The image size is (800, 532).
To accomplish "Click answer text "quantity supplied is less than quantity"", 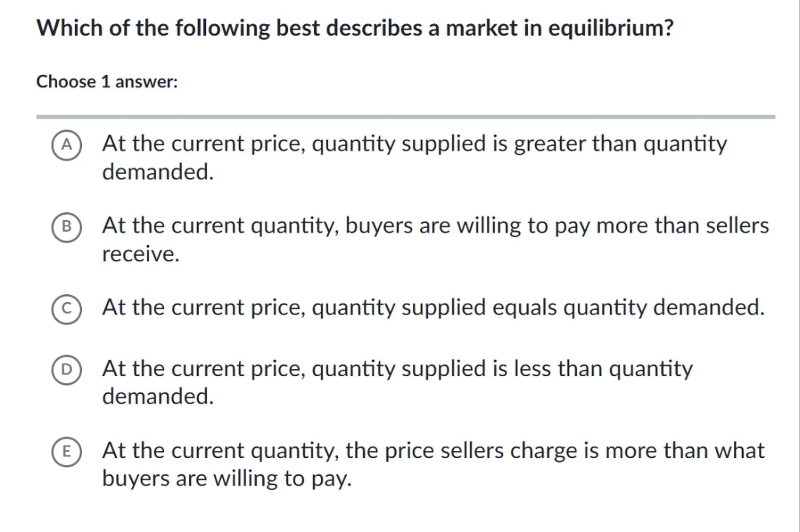I will 502,369.
